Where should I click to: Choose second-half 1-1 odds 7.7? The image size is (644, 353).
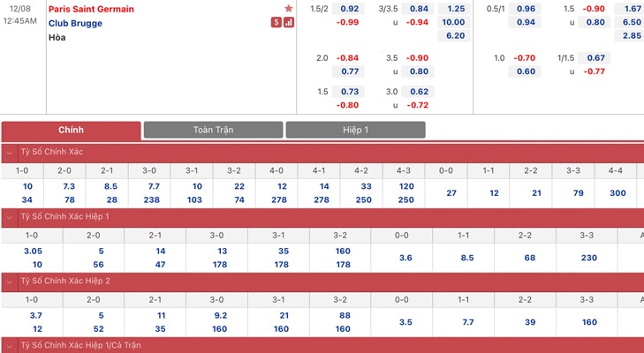468,322
